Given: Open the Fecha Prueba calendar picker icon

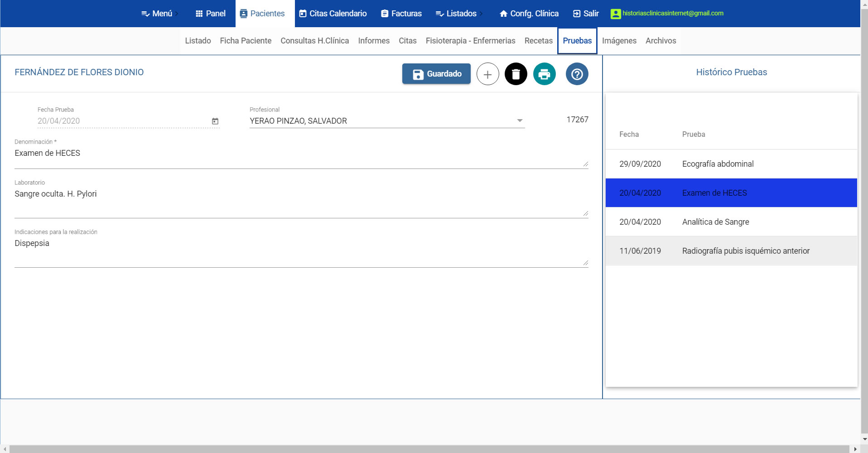Looking at the screenshot, I should (x=215, y=121).
